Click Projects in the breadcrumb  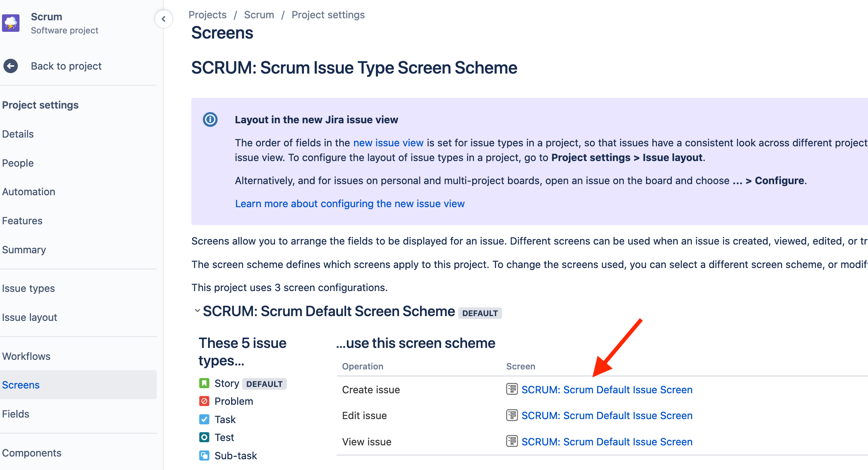pos(207,15)
